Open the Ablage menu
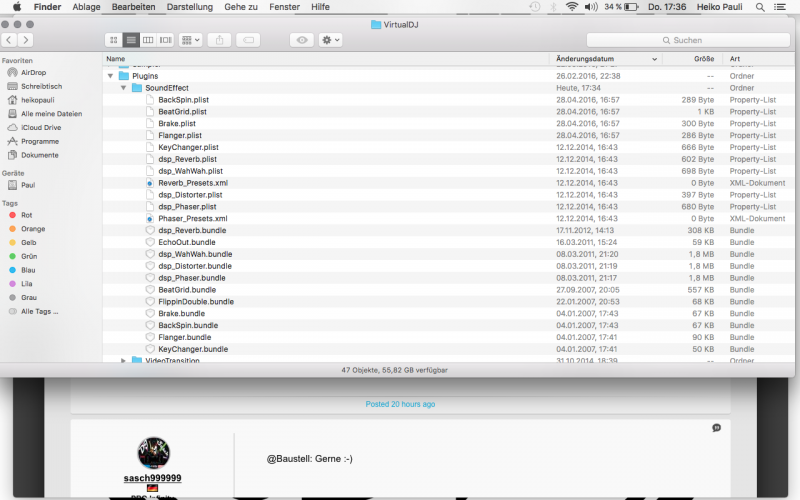The image size is (800, 500). (86, 7)
